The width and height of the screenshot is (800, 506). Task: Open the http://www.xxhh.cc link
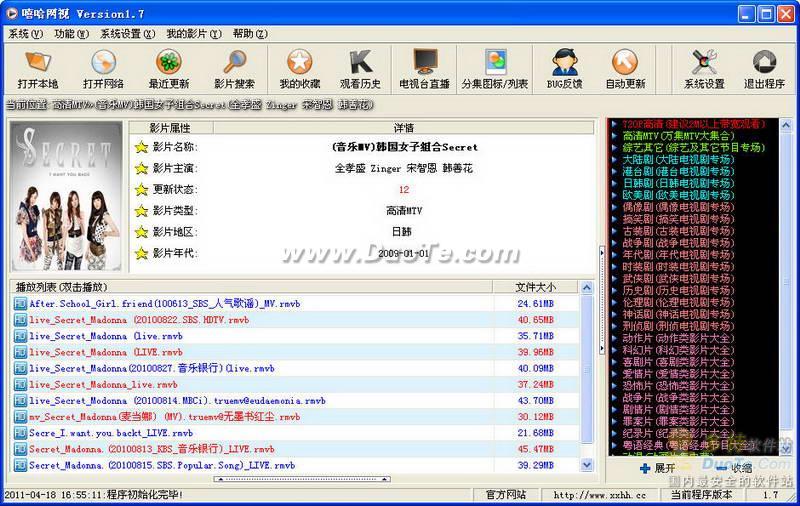[x=599, y=495]
